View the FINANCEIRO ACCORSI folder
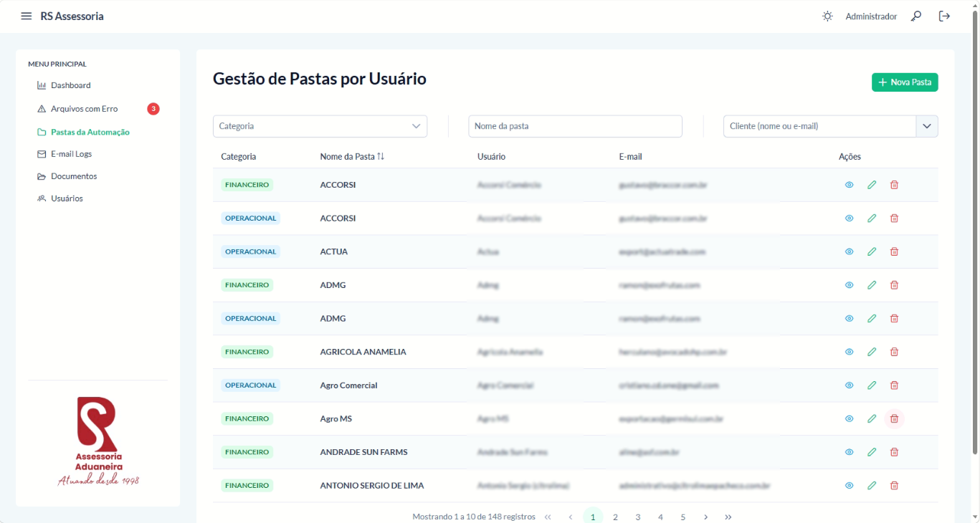Viewport: 980px width, 523px height. point(849,185)
